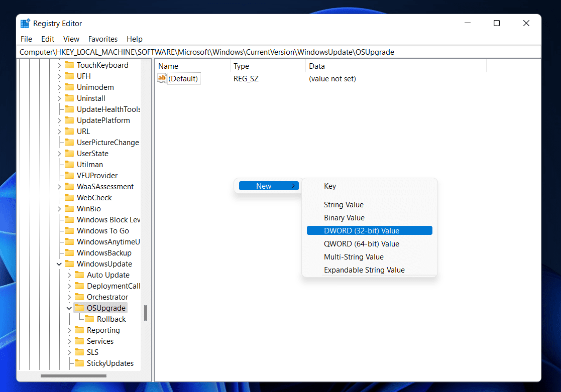Click the tree pane horizontal scrollbar thumb
This screenshot has width=561, height=392.
pyautogui.click(x=73, y=376)
